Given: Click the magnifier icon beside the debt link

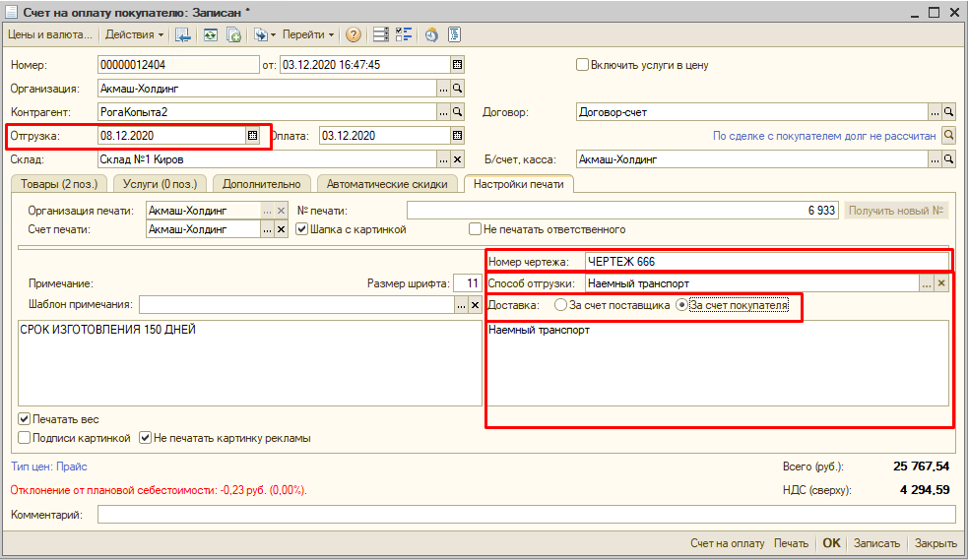Looking at the screenshot, I should point(949,136).
